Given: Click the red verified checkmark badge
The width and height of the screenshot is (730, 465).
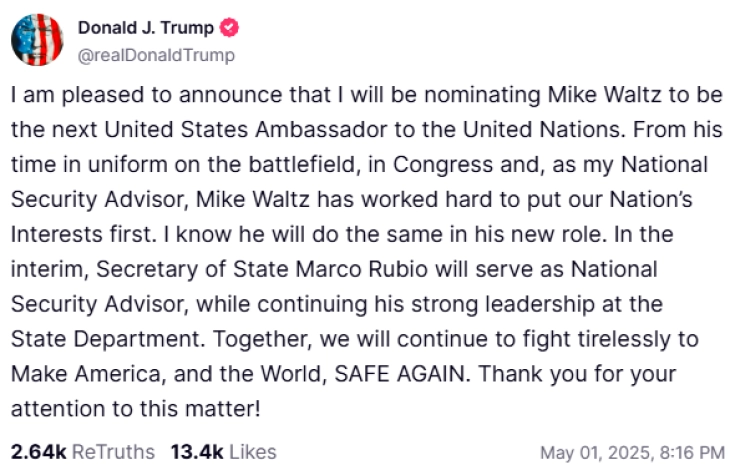Looking at the screenshot, I should [227, 28].
